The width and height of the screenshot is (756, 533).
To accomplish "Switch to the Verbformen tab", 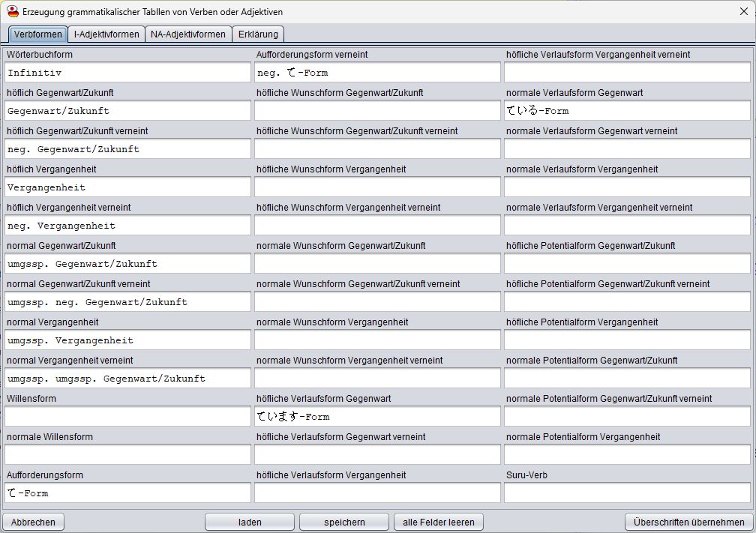I will tap(37, 34).
